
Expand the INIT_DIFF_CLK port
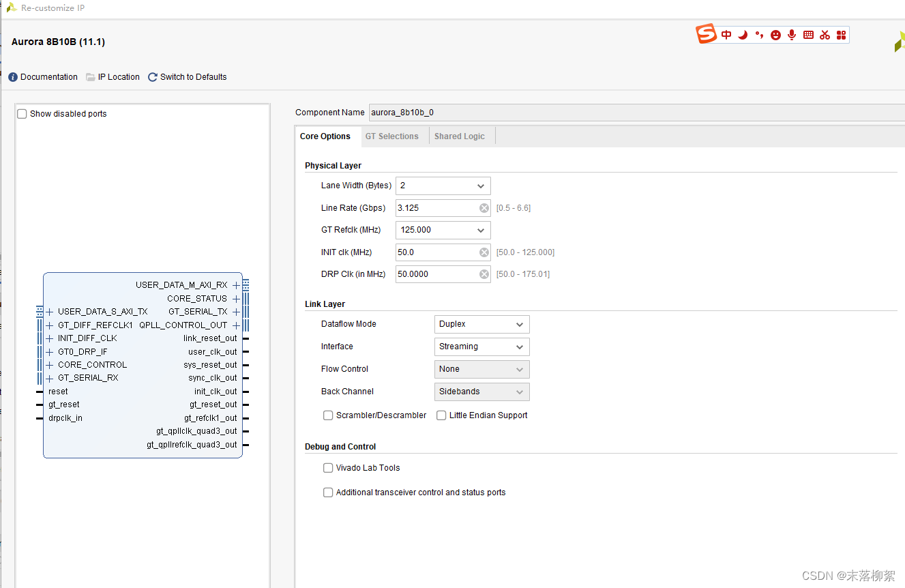click(50, 338)
